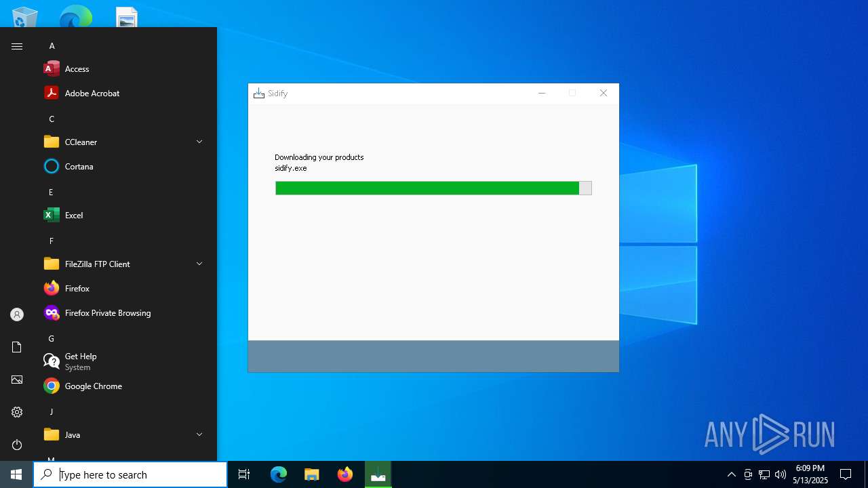
Task: Open Firefox from the taskbar
Action: (x=344, y=474)
